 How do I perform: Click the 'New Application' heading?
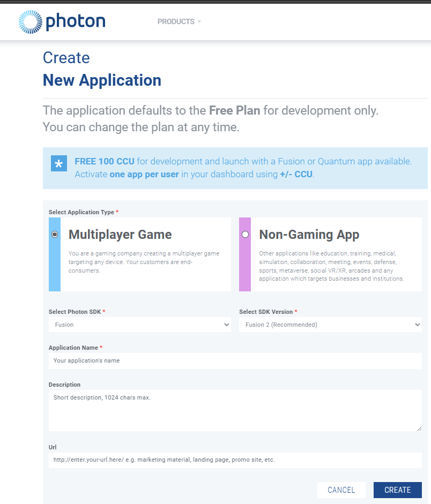(102, 80)
